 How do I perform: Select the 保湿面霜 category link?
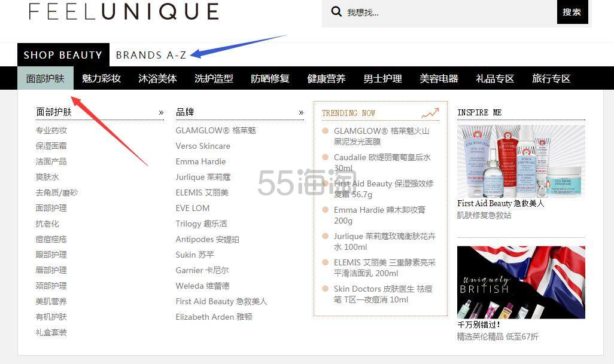tap(51, 146)
